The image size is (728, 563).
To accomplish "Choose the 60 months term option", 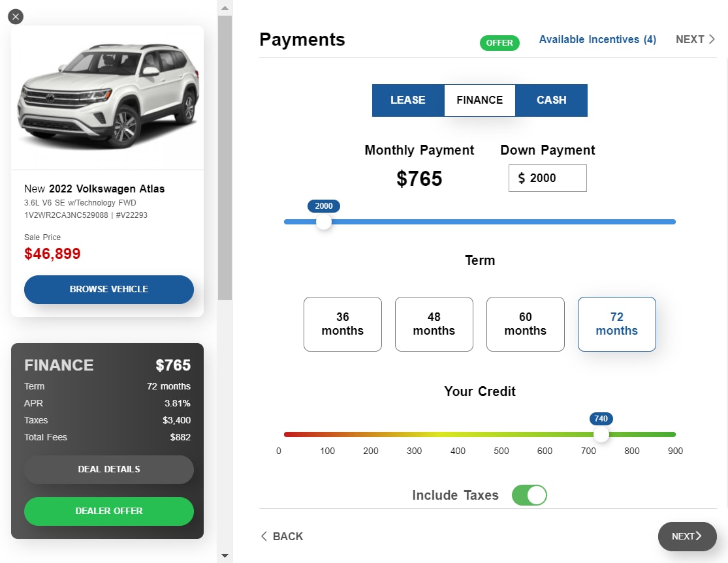I will (x=526, y=324).
